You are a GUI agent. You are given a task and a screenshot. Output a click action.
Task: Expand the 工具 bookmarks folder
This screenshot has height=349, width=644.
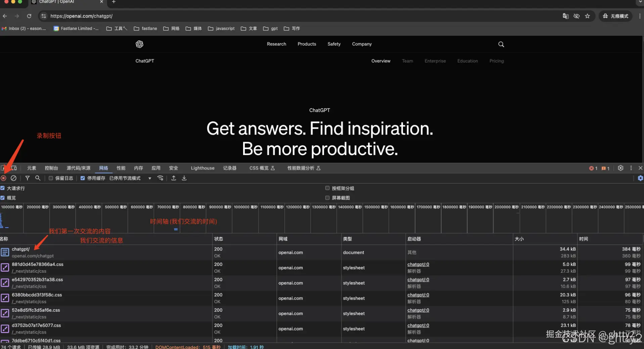117,29
